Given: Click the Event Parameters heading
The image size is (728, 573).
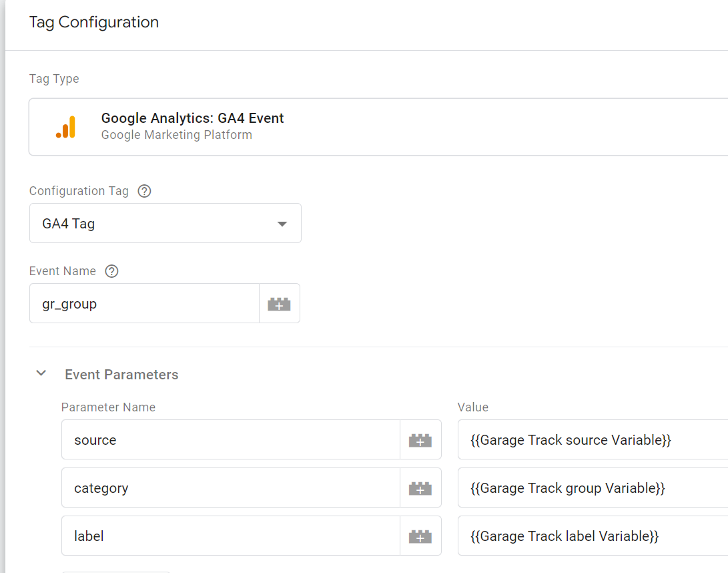Looking at the screenshot, I should click(121, 375).
